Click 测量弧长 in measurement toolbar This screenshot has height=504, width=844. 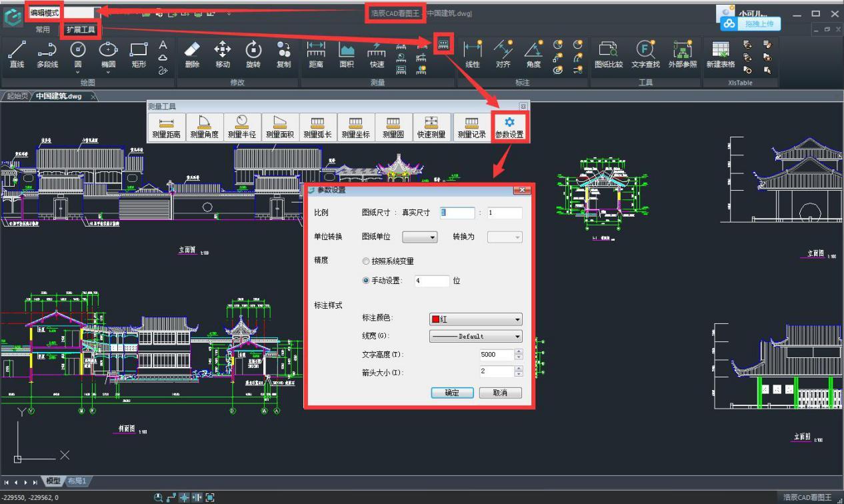coord(318,127)
